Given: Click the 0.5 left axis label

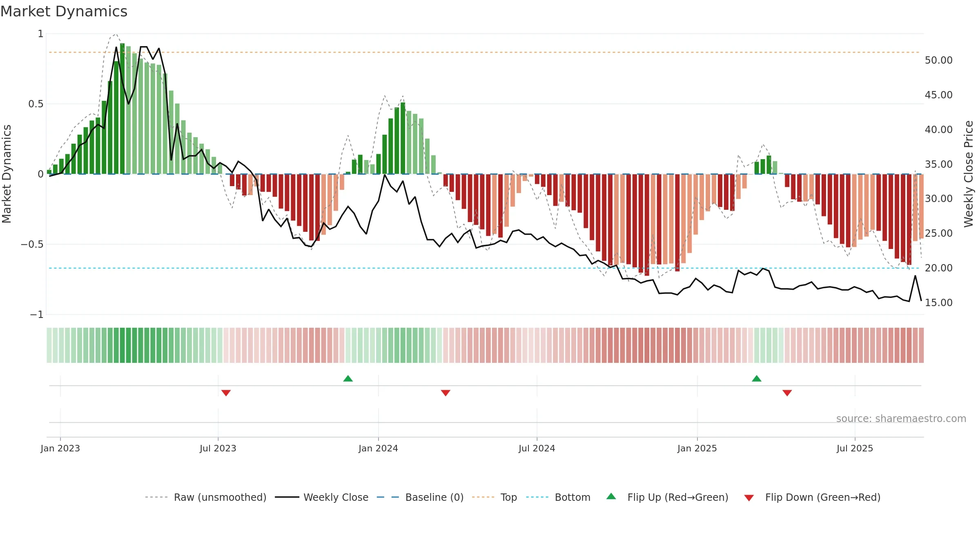Looking at the screenshot, I should coord(36,104).
